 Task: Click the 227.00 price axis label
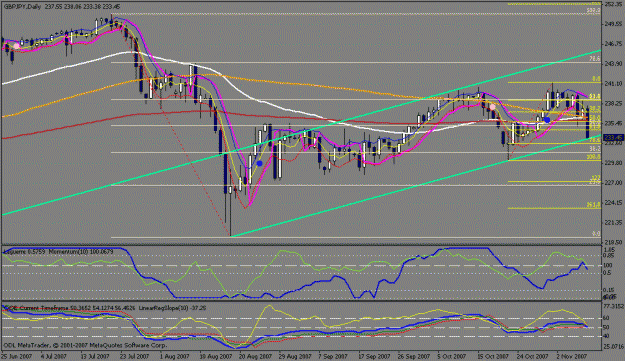tap(614, 182)
